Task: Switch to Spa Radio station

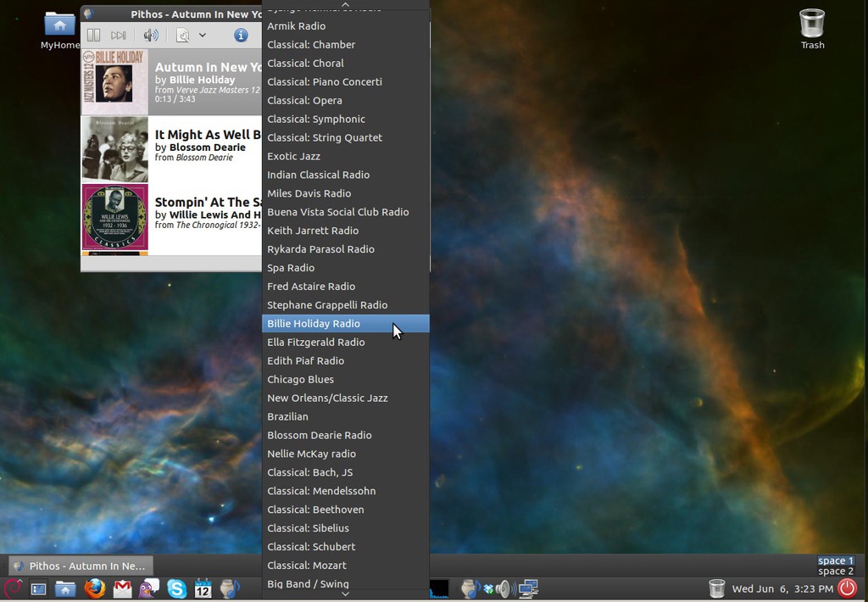Action: point(346,268)
